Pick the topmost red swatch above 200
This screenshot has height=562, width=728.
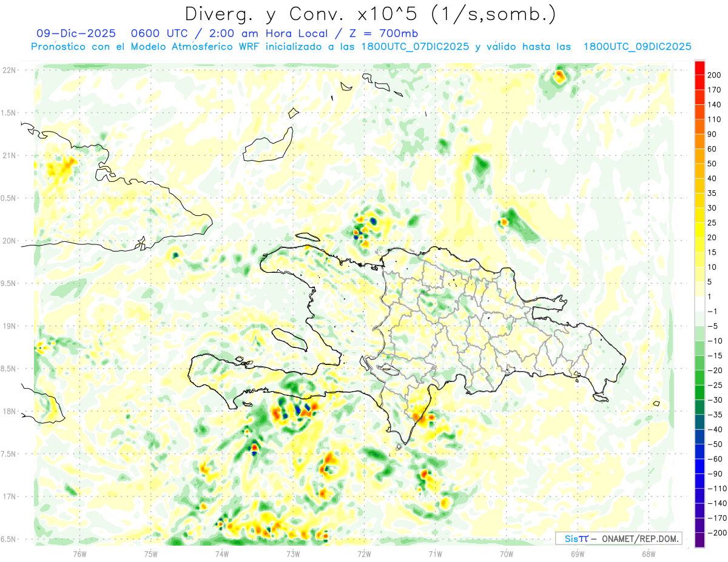(700, 68)
